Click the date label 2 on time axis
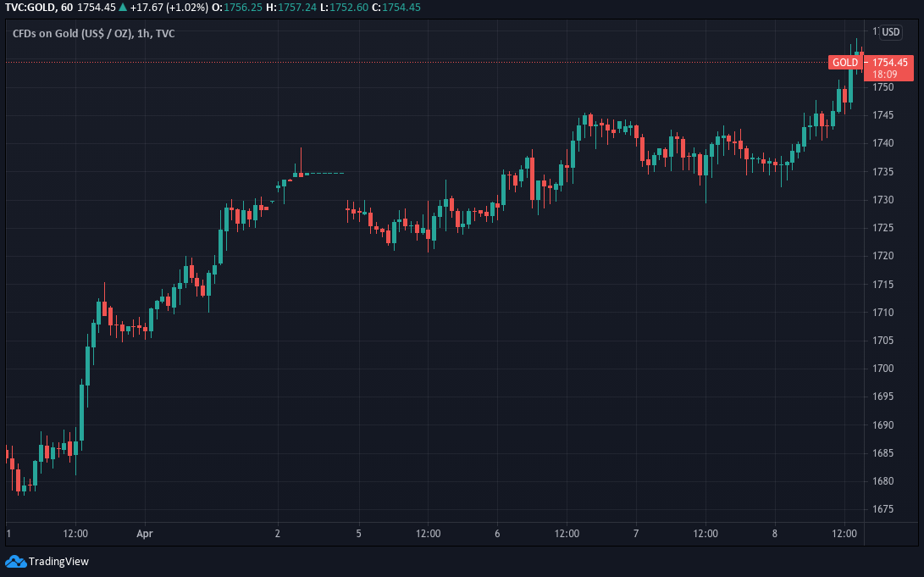 point(278,534)
